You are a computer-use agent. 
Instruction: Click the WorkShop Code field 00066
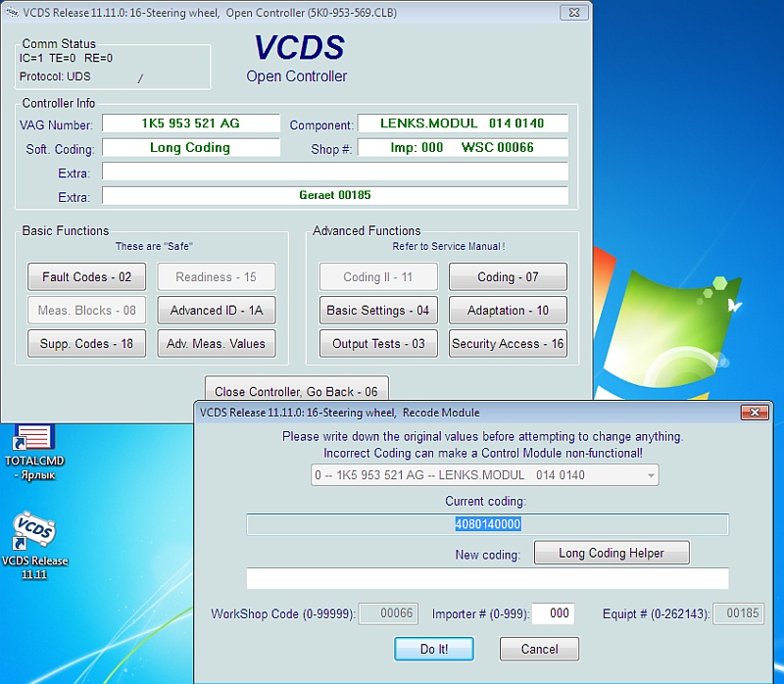pos(389,613)
